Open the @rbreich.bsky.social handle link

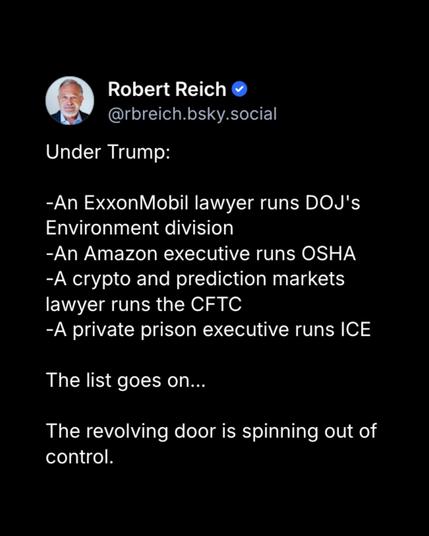point(192,114)
